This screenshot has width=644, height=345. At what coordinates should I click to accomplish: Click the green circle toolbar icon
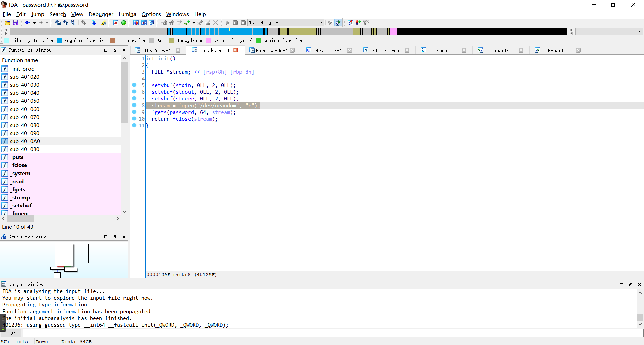[x=124, y=23]
